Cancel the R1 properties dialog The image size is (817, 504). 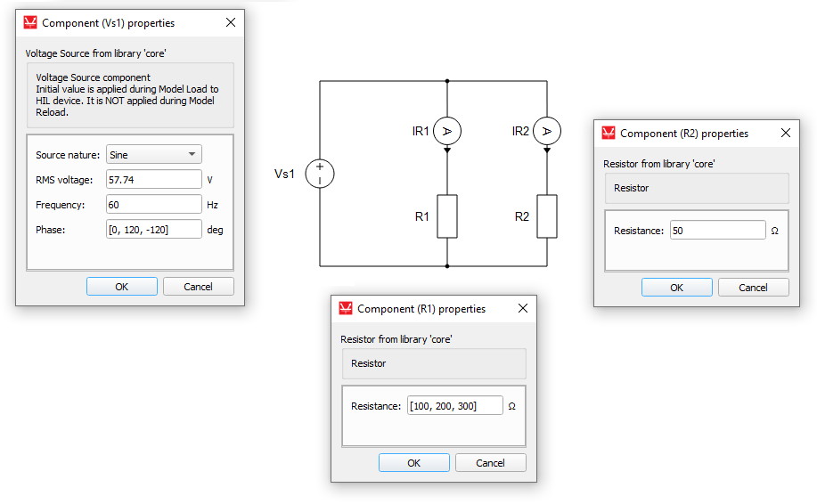click(490, 463)
